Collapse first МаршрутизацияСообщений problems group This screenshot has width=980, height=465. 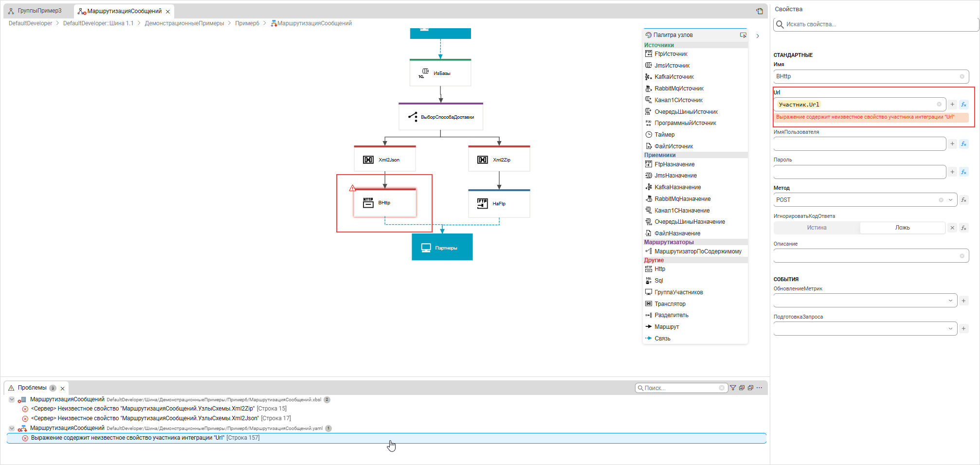12,400
